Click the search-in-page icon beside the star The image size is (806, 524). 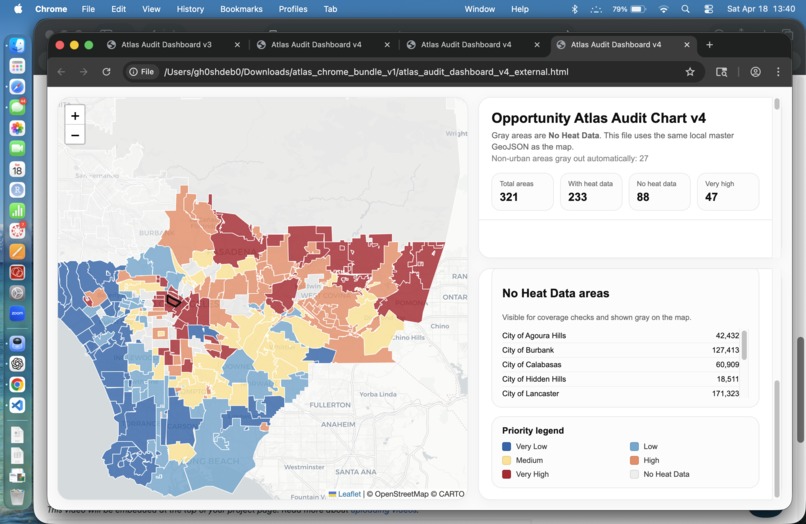722,72
